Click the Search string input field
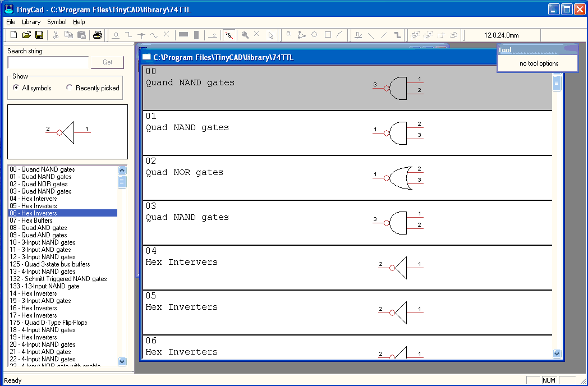 [48, 62]
